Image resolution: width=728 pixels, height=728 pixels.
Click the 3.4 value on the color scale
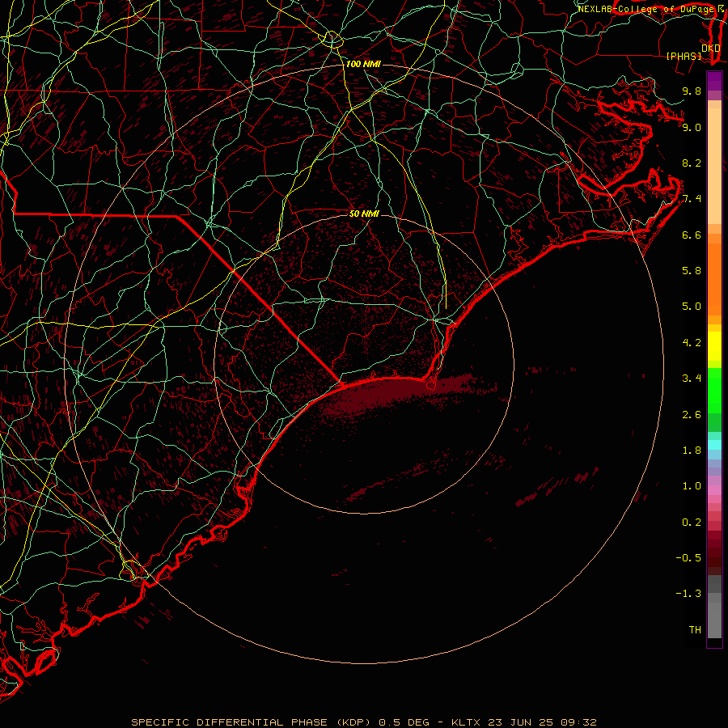click(692, 378)
